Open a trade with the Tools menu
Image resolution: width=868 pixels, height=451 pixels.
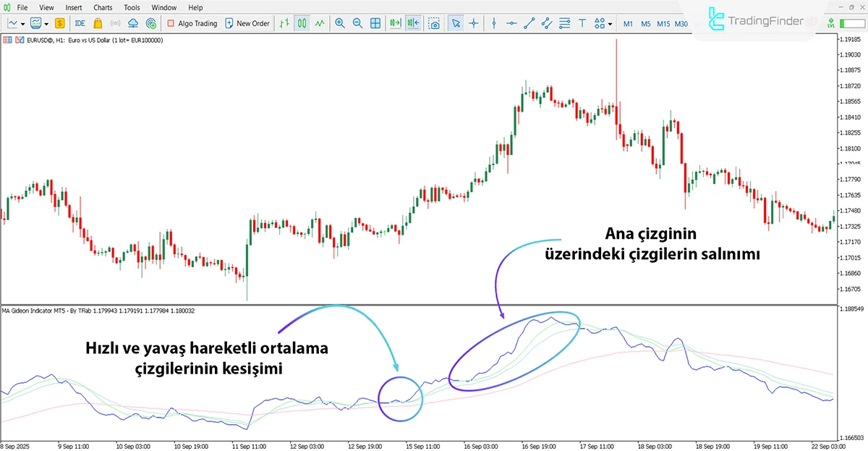pos(131,7)
